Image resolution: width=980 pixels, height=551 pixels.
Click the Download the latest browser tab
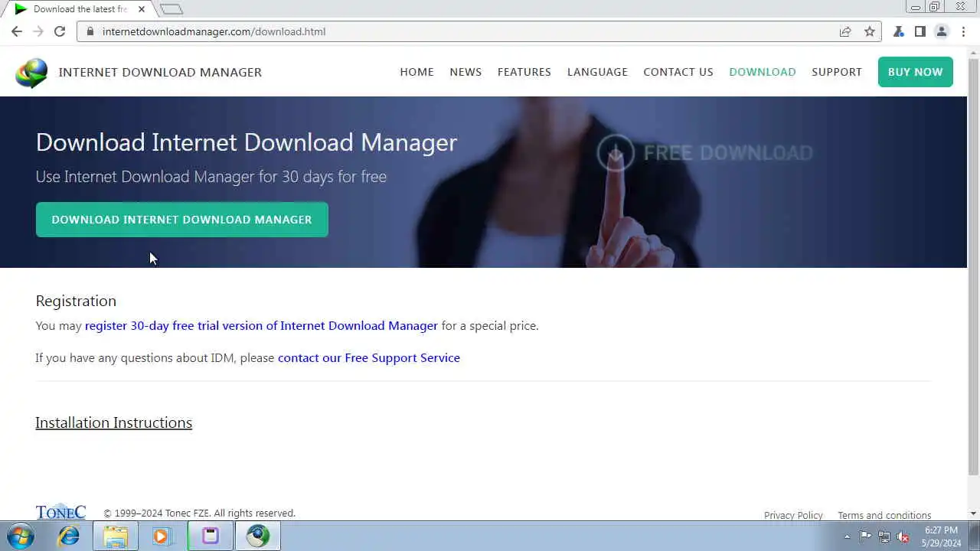click(x=80, y=9)
